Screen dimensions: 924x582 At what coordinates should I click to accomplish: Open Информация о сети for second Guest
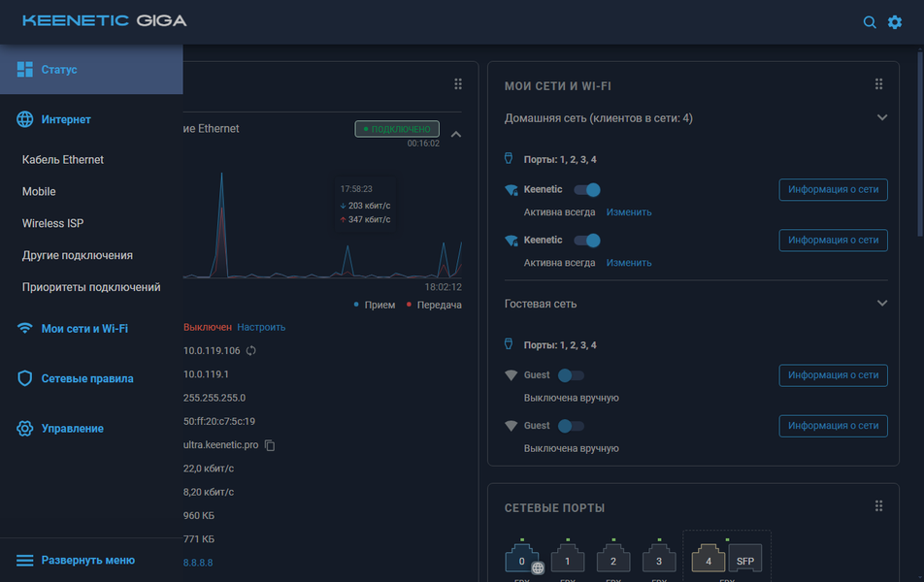point(833,426)
